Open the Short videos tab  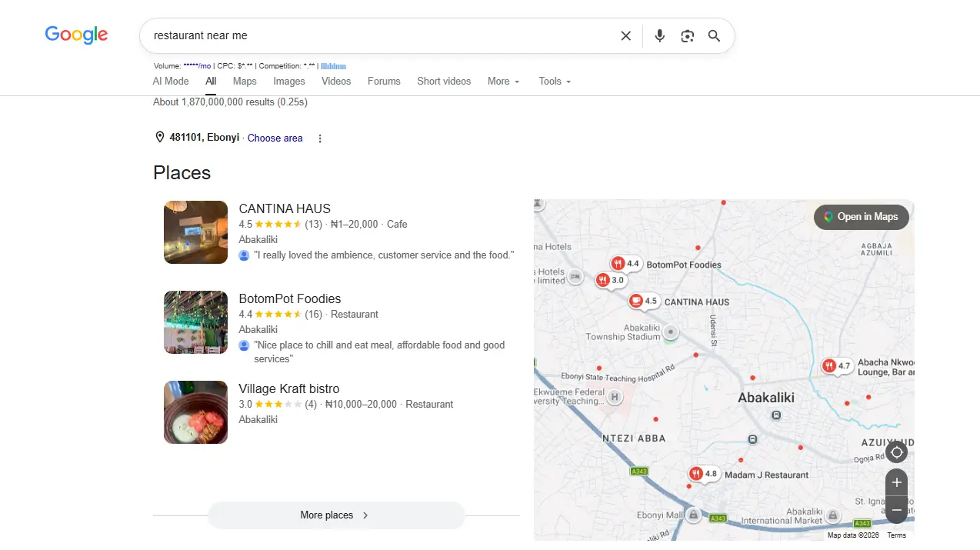pyautogui.click(x=444, y=81)
